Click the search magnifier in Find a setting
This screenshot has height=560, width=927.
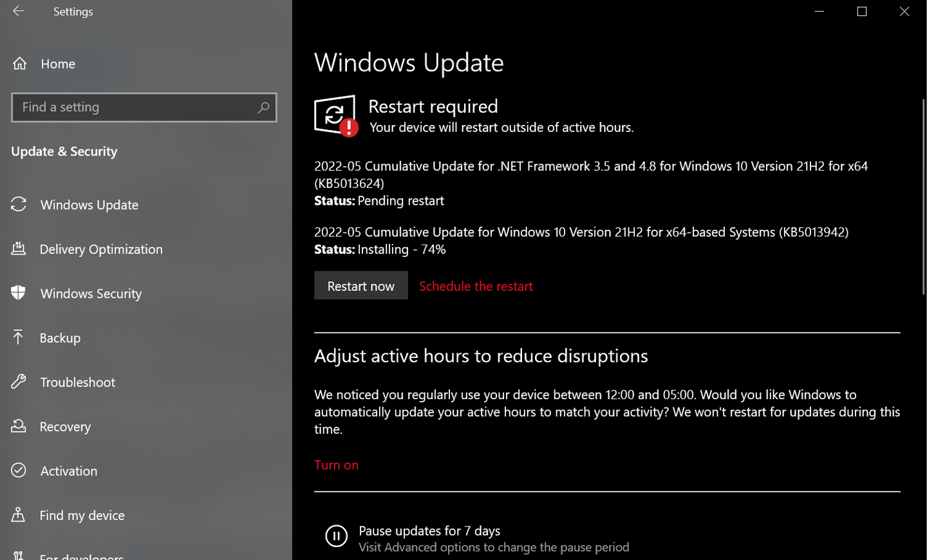pos(263,107)
